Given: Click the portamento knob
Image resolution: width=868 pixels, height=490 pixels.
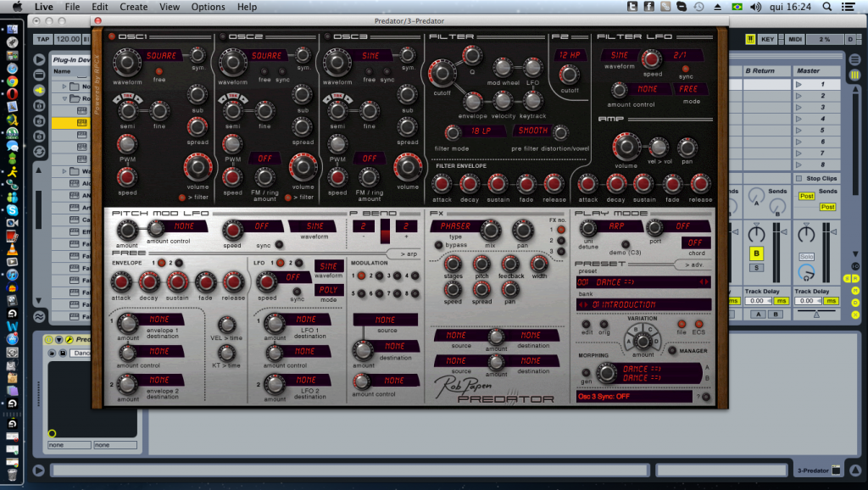Looking at the screenshot, I should click(x=654, y=227).
